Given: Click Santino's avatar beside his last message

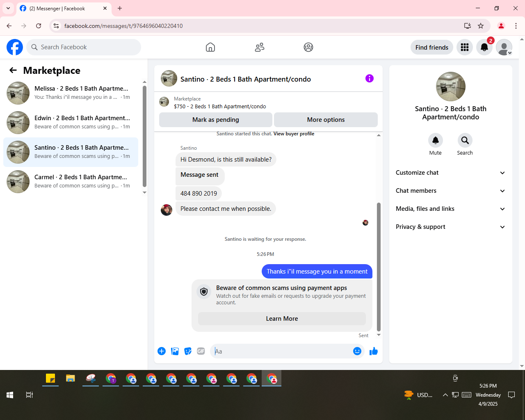Looking at the screenshot, I should 167,210.
